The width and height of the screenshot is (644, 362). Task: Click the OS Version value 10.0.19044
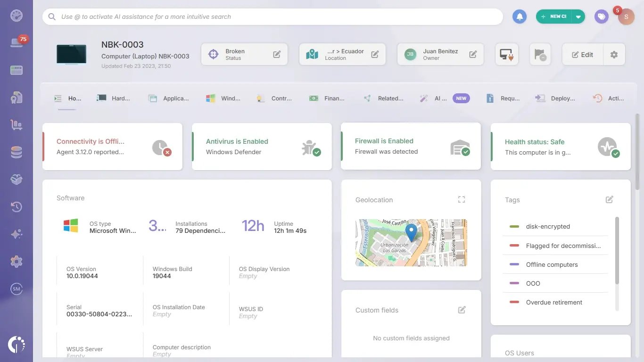(82, 276)
